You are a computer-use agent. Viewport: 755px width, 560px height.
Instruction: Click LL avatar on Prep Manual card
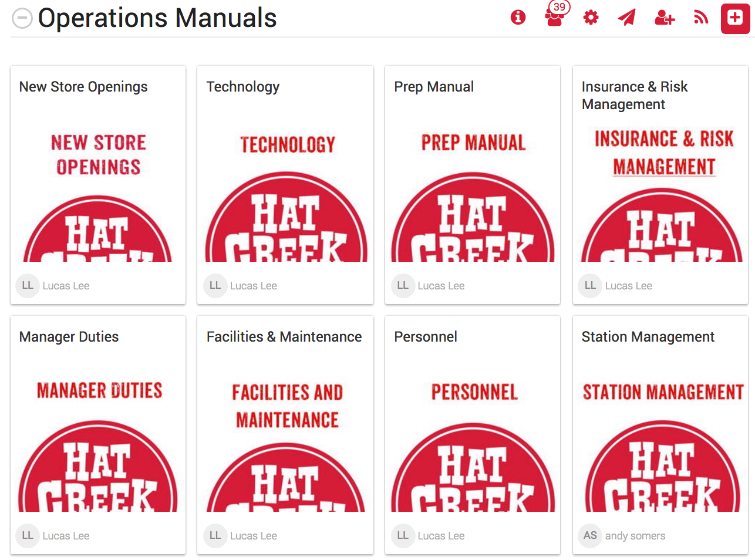[x=403, y=286]
